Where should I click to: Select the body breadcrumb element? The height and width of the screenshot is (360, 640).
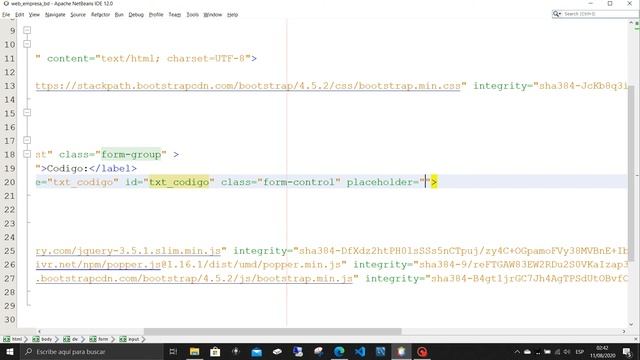point(43,339)
